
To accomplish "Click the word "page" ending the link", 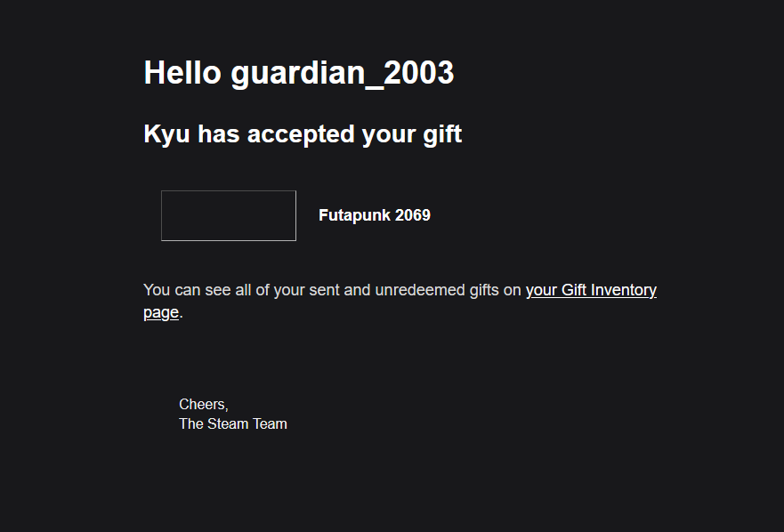I will click(161, 313).
